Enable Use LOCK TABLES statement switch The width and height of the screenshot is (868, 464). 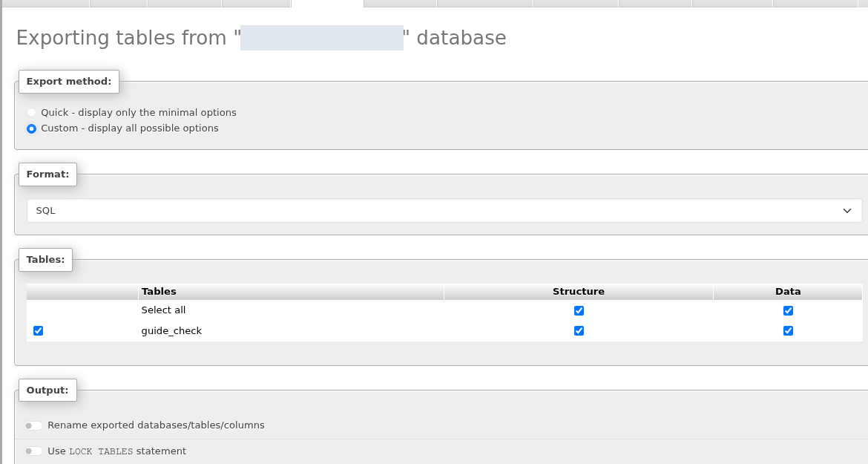33,451
